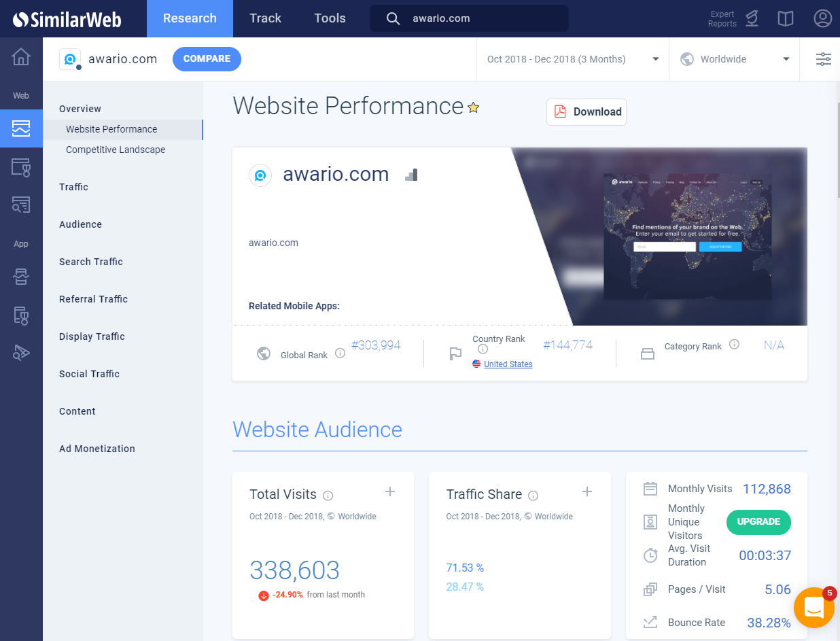The width and height of the screenshot is (840, 641).
Task: Open the Worldwide country dropdown
Action: click(736, 59)
